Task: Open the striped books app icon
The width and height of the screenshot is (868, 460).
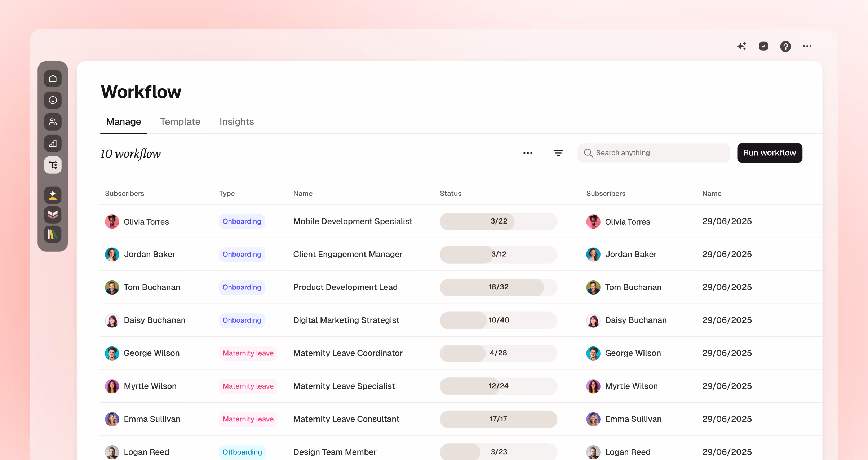Action: 53,234
